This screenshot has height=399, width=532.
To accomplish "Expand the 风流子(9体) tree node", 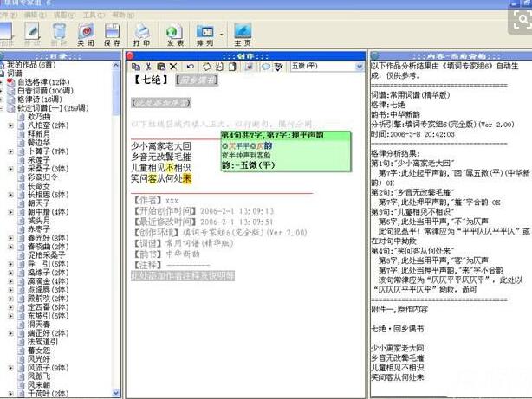I will click(11, 368).
